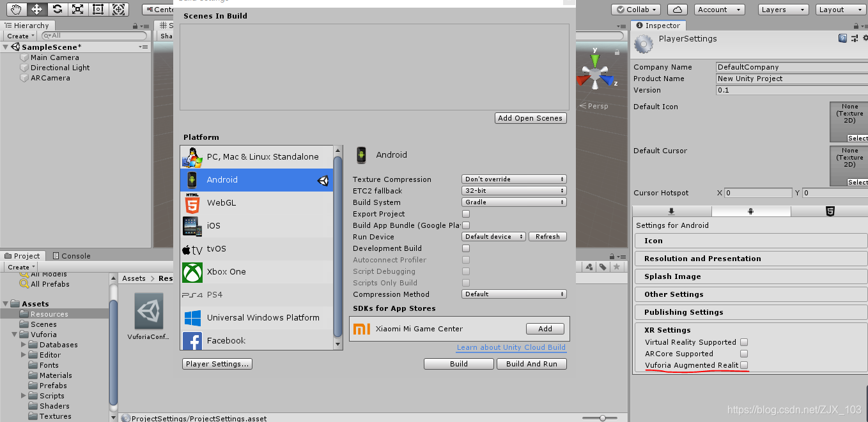Collapse the SampleScene hierarchy
The width and height of the screenshot is (868, 422).
pos(6,47)
